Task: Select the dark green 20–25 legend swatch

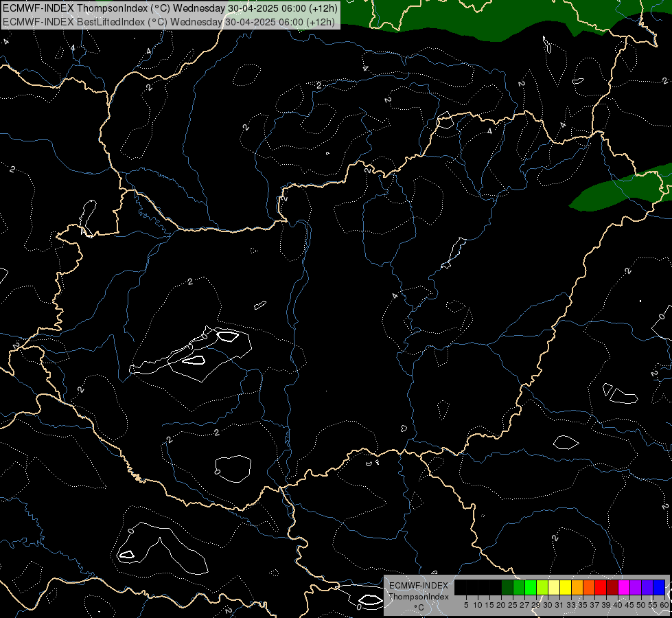Action: click(507, 587)
